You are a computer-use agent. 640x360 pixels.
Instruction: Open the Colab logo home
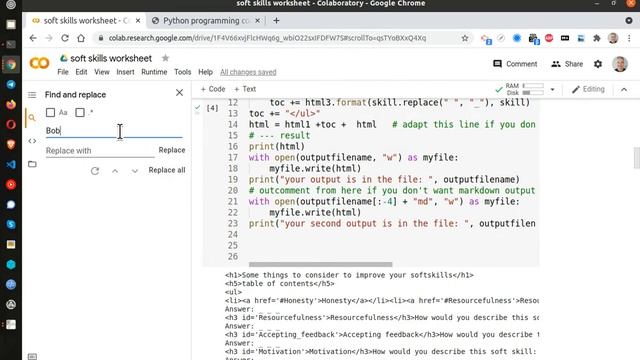[39, 63]
